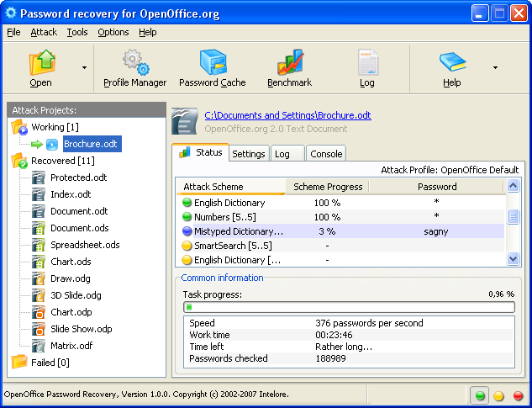
Task: Expand the Open button dropdown arrow
Action: tap(85, 67)
